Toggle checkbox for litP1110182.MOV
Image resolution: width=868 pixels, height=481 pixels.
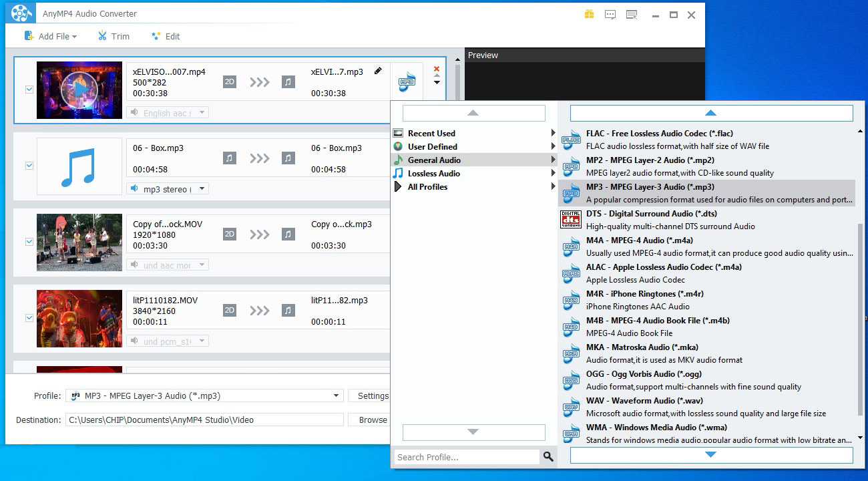(29, 318)
